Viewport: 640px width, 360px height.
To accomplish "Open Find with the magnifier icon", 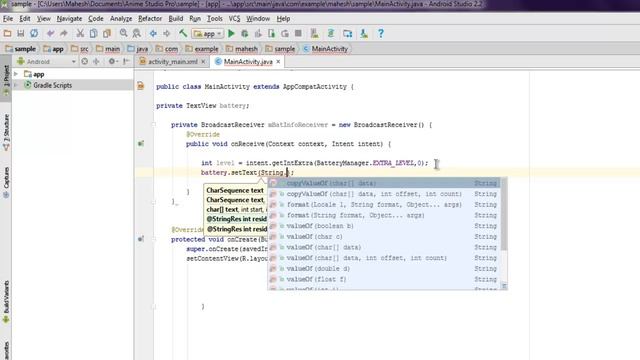I will (123, 33).
